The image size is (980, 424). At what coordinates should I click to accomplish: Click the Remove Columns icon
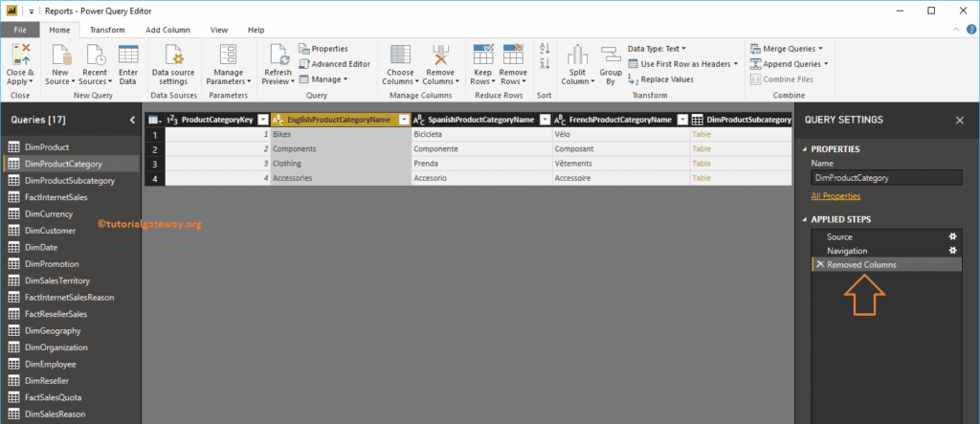point(440,55)
